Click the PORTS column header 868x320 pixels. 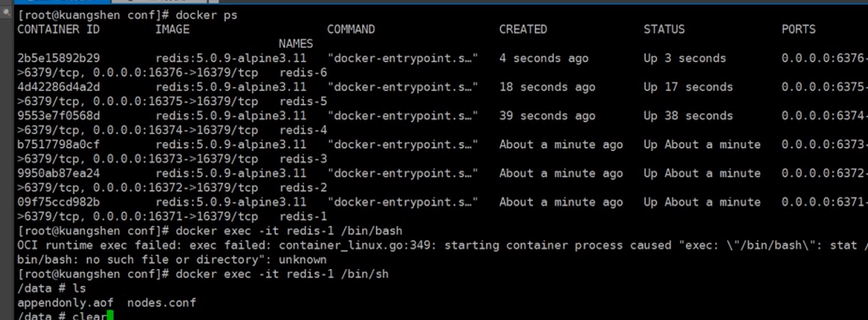[x=799, y=29]
